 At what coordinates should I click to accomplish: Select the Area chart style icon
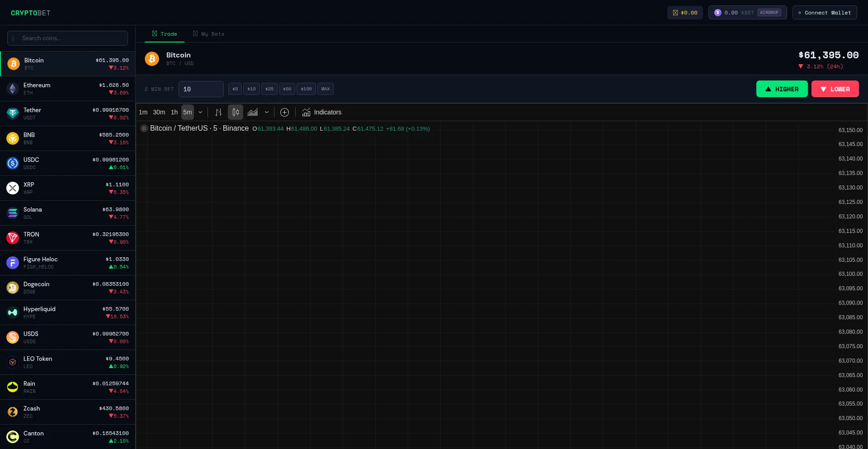click(x=253, y=112)
